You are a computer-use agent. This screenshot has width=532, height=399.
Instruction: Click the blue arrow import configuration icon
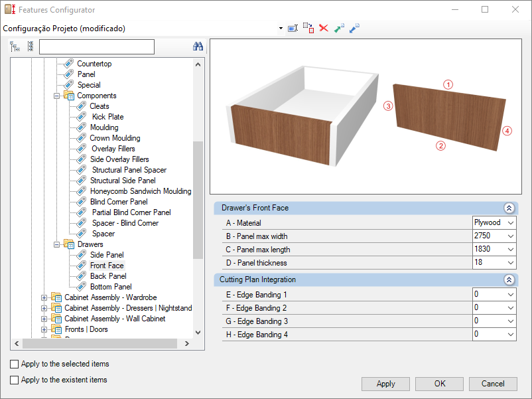coord(354,28)
